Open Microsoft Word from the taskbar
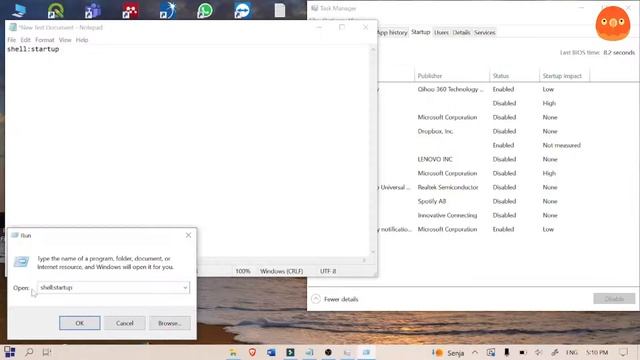Screen dimensions: 640x360 click(271, 352)
